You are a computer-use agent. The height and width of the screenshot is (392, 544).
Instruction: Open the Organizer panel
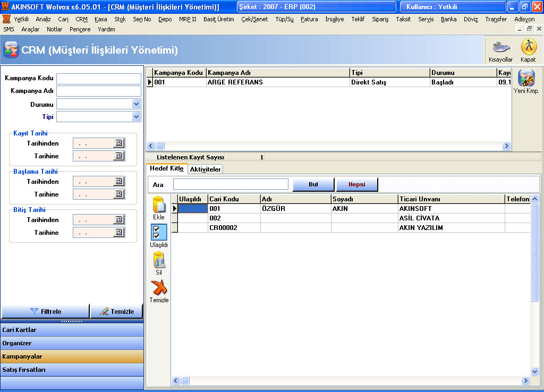pyautogui.click(x=72, y=343)
